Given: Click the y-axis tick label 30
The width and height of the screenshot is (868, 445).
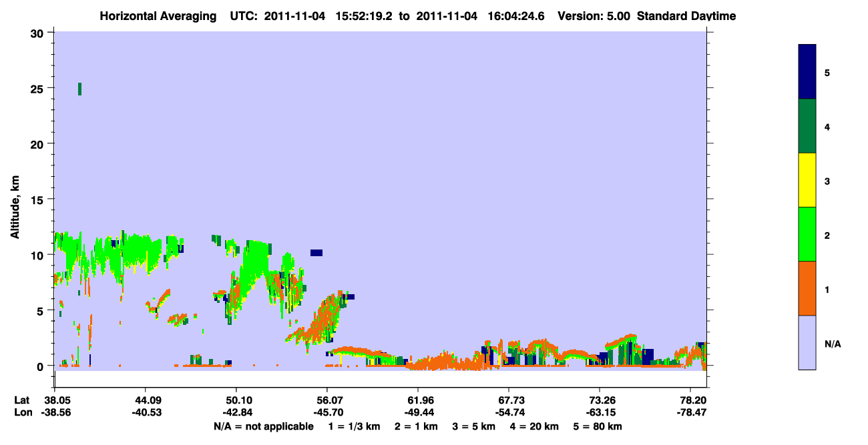Looking at the screenshot, I should pyautogui.click(x=39, y=33).
